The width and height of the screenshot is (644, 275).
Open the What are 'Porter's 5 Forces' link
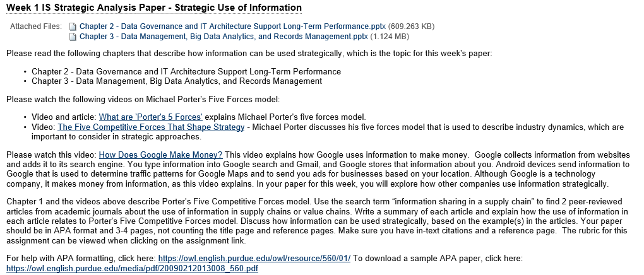pyautogui.click(x=151, y=117)
